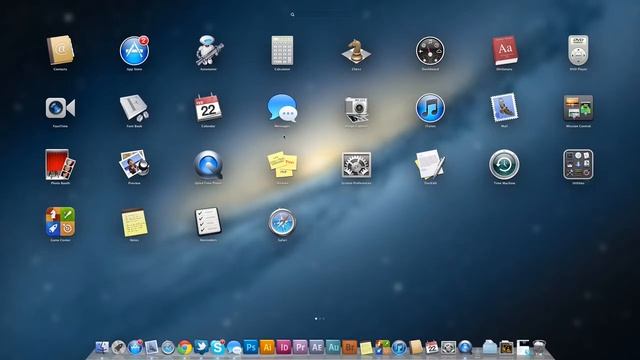Click the Launchpad search field
Image resolution: width=640 pixels, height=360 pixels.
[x=320, y=14]
